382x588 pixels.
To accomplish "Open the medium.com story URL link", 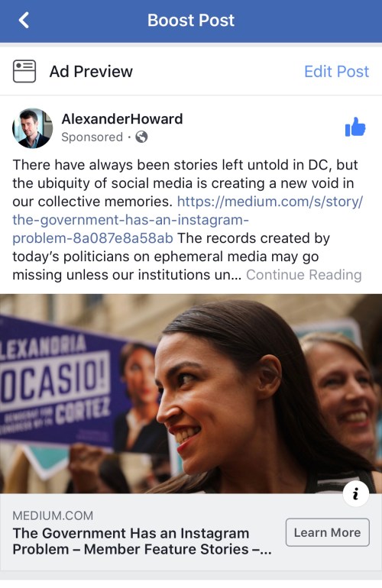I will pos(188,220).
